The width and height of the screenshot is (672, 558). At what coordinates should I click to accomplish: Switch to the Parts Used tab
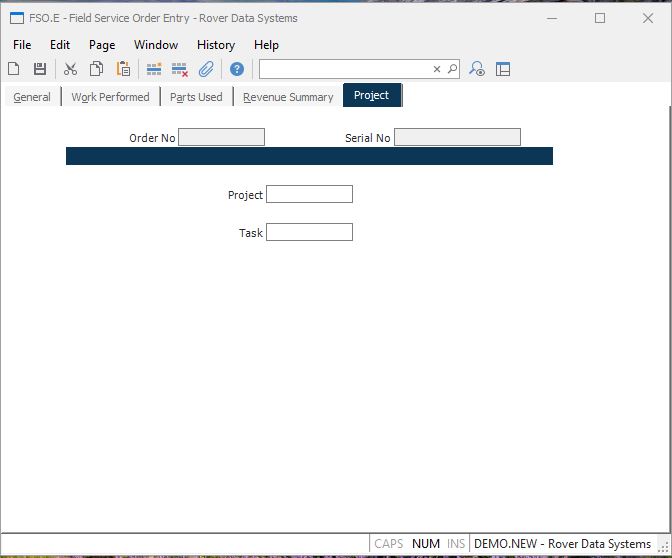click(x=196, y=97)
